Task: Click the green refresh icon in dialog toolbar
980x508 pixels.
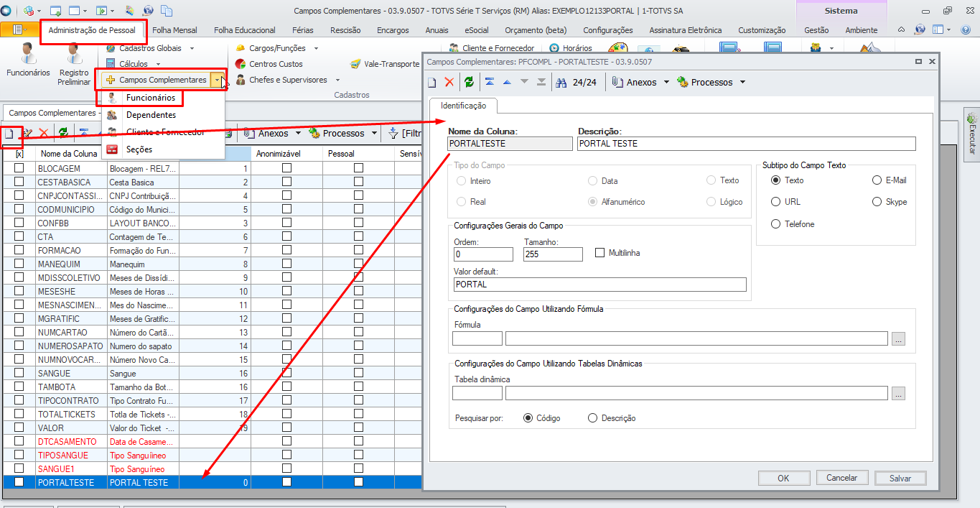Action: [469, 83]
